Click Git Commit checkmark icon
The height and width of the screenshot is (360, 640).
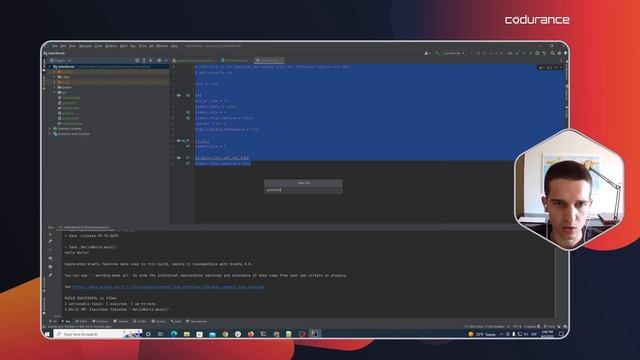(x=524, y=53)
